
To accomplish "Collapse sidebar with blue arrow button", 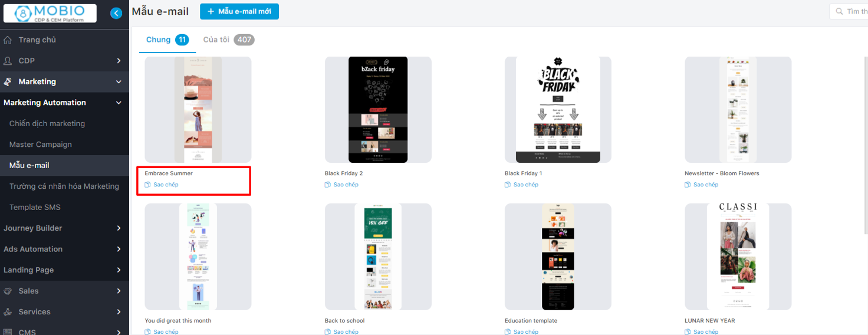I will click(x=116, y=13).
